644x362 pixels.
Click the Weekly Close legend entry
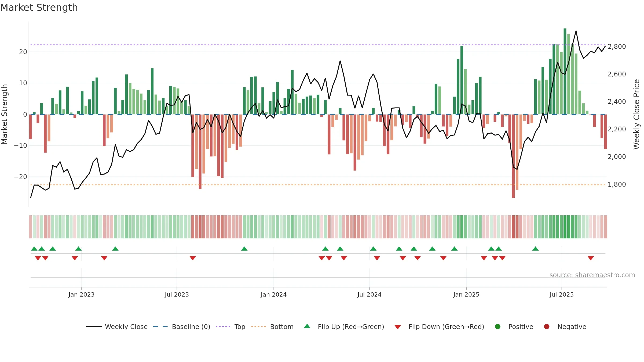click(x=117, y=327)
